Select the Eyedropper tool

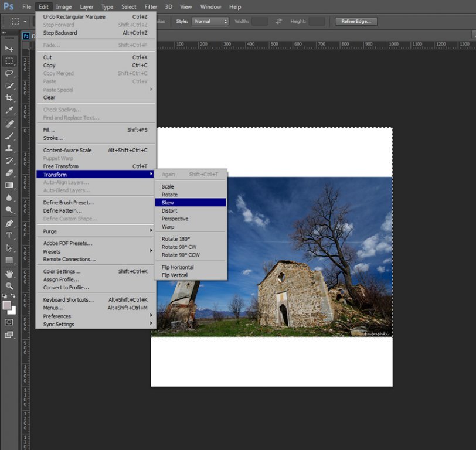coord(9,110)
